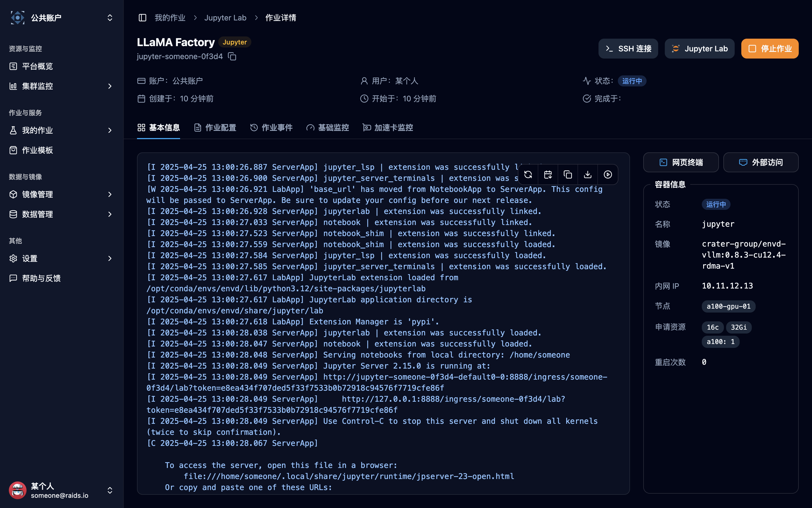Open SSH 连接 dialog
This screenshot has width=812, height=508.
pos(628,49)
